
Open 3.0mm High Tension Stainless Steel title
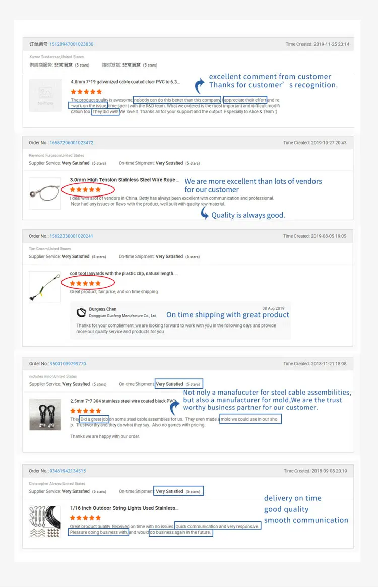point(122,180)
